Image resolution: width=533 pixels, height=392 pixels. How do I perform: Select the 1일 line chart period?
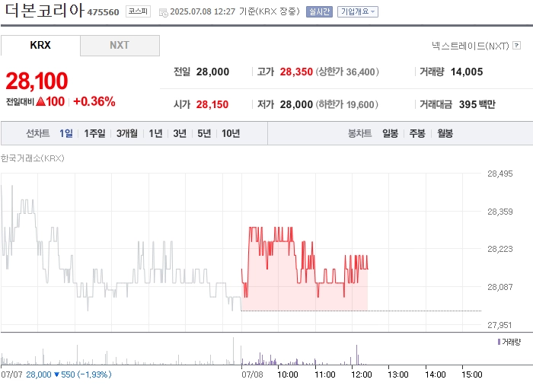(x=66, y=133)
